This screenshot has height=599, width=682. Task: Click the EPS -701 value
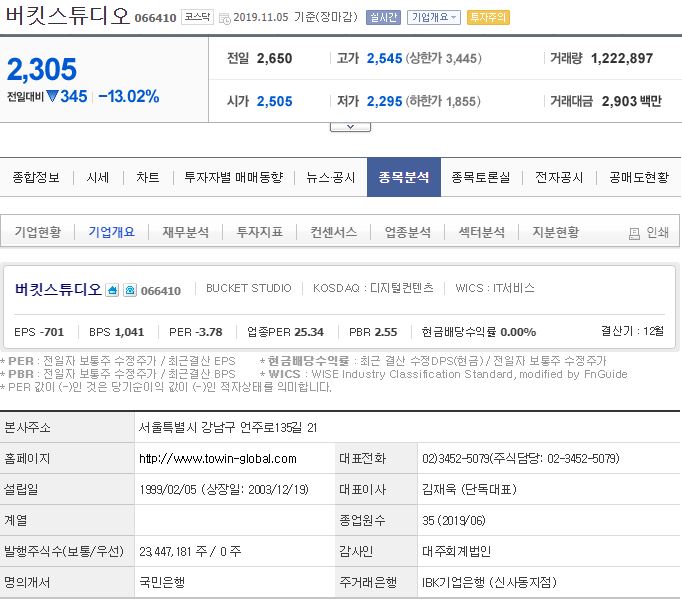click(x=52, y=332)
